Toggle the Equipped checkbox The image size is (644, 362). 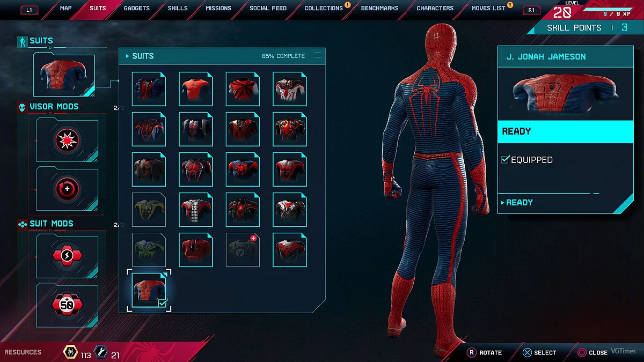pos(505,159)
